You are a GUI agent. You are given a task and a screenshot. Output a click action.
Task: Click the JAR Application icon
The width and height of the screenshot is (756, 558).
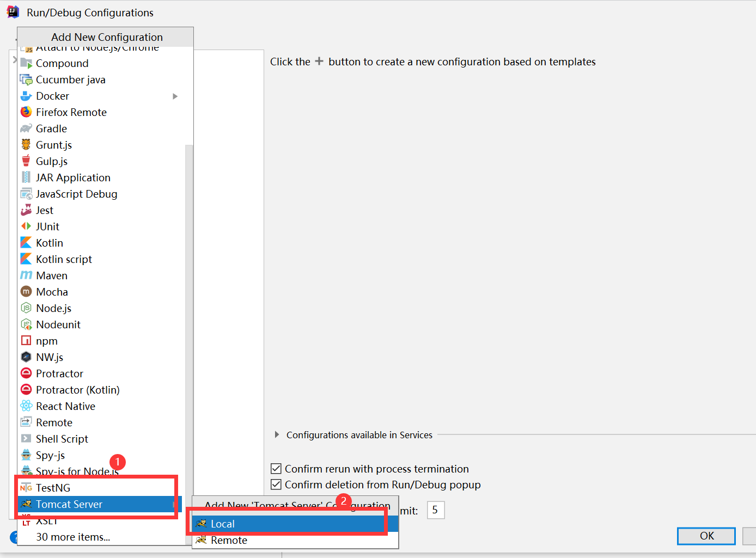click(26, 177)
